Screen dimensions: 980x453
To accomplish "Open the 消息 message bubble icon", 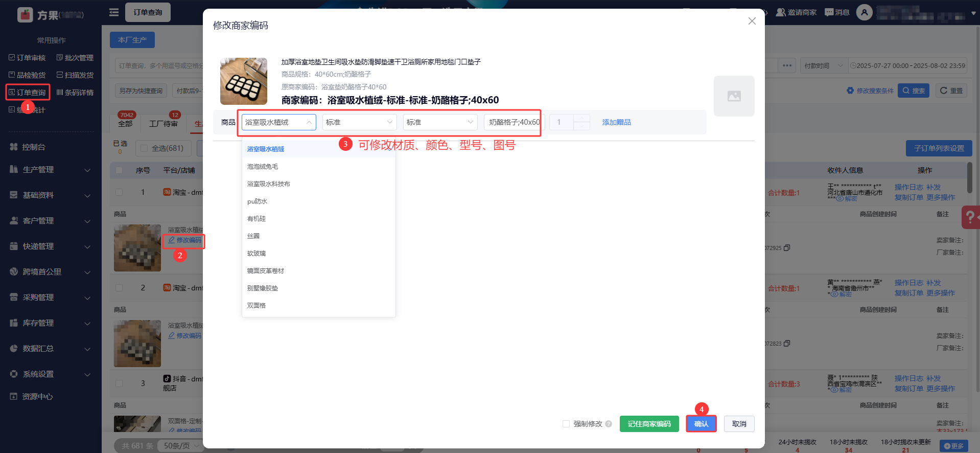I will coord(829,12).
